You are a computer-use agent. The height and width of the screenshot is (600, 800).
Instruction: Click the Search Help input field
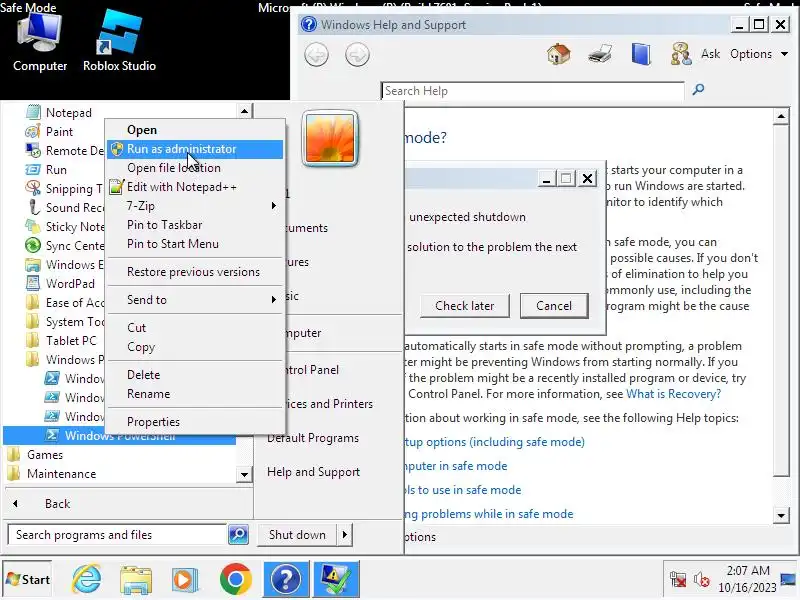(x=532, y=91)
